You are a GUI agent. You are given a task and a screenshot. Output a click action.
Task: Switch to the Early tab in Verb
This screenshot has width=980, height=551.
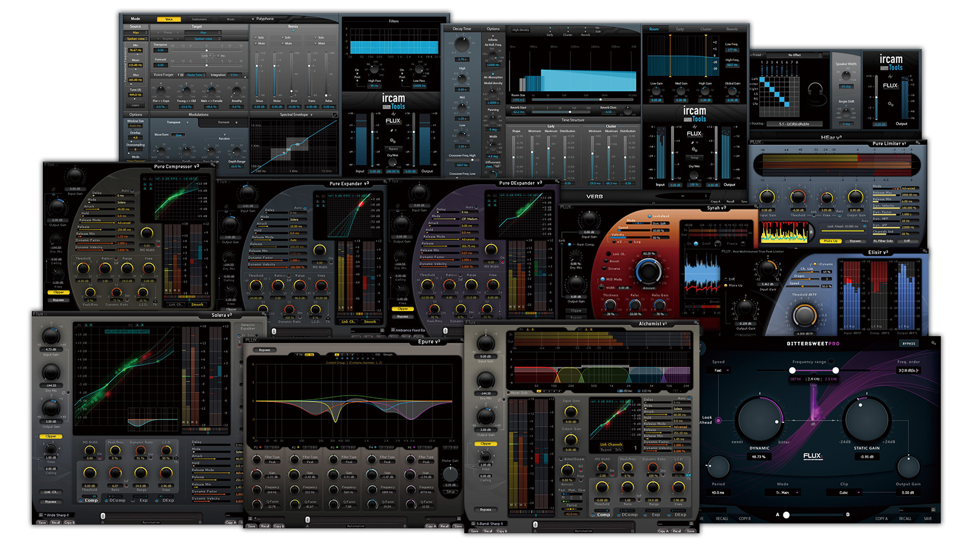tap(680, 29)
